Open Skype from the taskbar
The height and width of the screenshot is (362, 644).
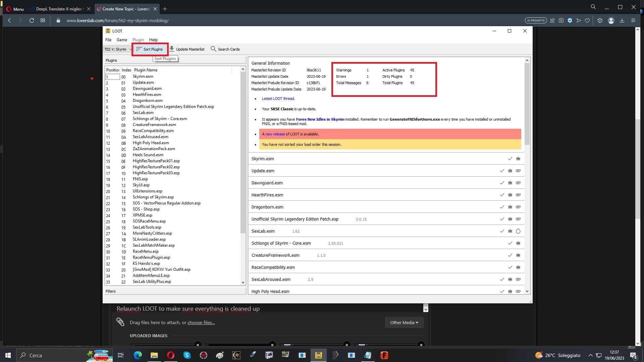pyautogui.click(x=187, y=355)
